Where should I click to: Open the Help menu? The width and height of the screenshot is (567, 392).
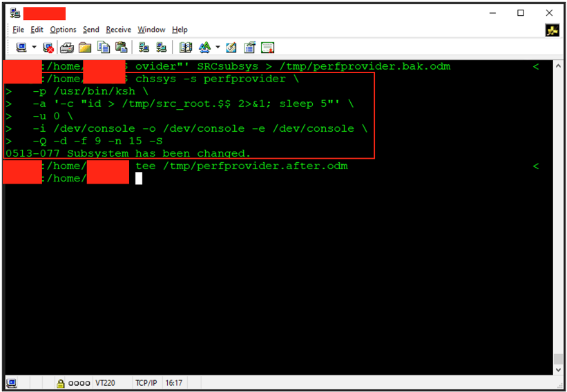point(180,30)
